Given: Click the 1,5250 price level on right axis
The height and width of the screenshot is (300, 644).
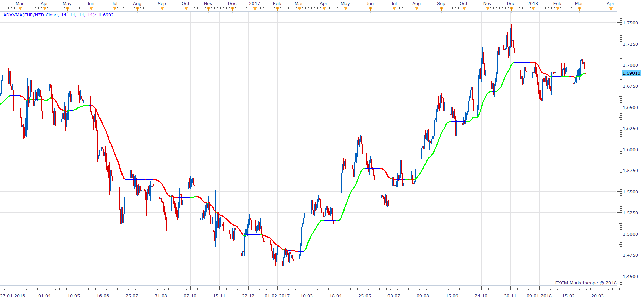Looking at the screenshot, I should [x=630, y=213].
